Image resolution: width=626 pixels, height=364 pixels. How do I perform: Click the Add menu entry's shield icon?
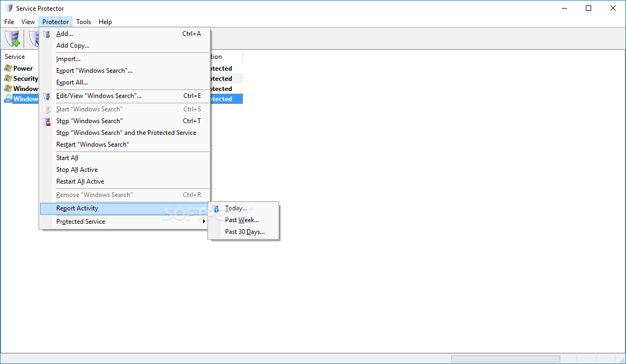coord(47,34)
